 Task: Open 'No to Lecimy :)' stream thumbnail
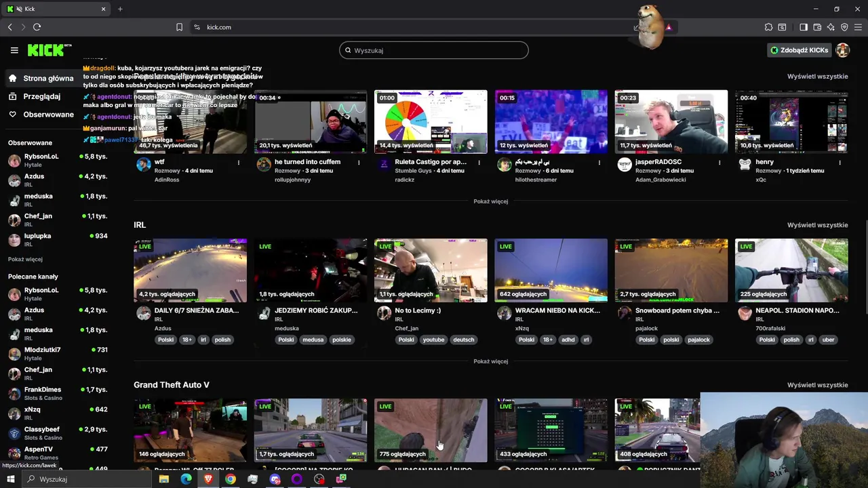tap(431, 270)
